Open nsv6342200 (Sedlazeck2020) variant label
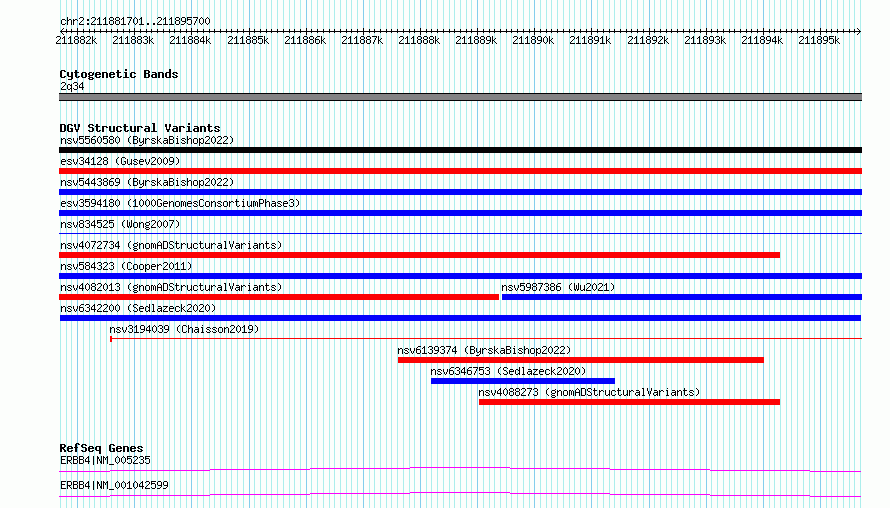This screenshot has width=890, height=508. (x=138, y=308)
